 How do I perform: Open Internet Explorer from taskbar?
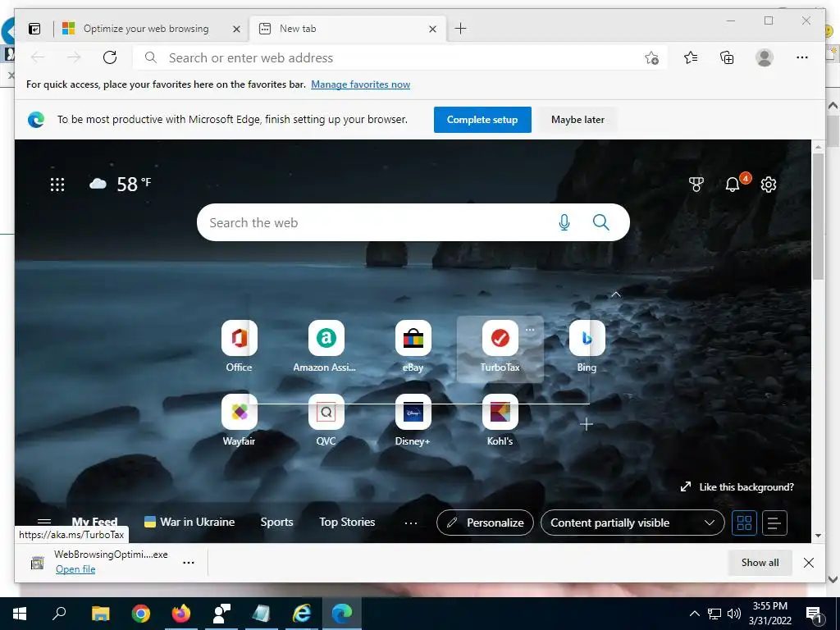302,614
